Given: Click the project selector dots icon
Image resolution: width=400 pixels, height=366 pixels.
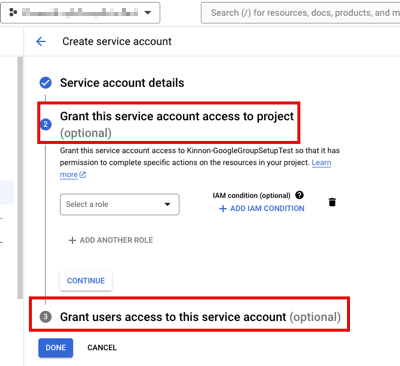Looking at the screenshot, I should coord(13,13).
